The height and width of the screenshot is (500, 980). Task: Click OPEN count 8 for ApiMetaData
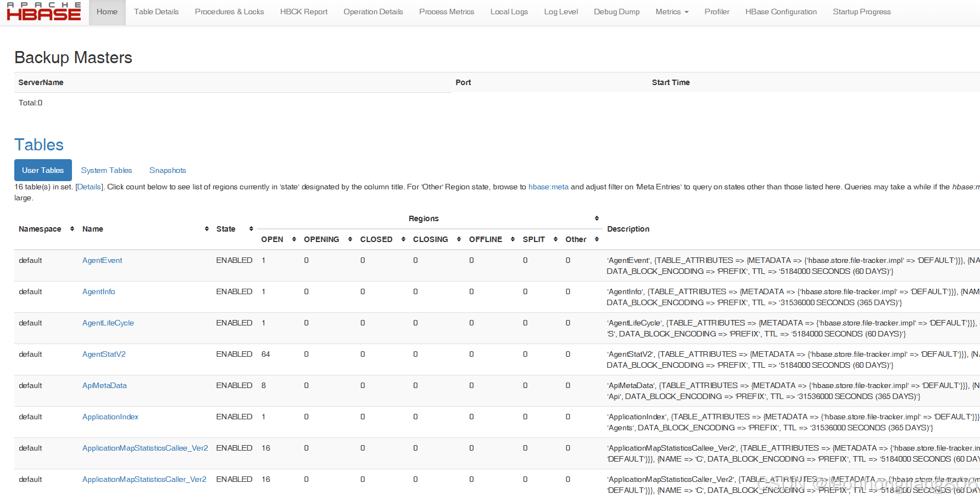(264, 385)
